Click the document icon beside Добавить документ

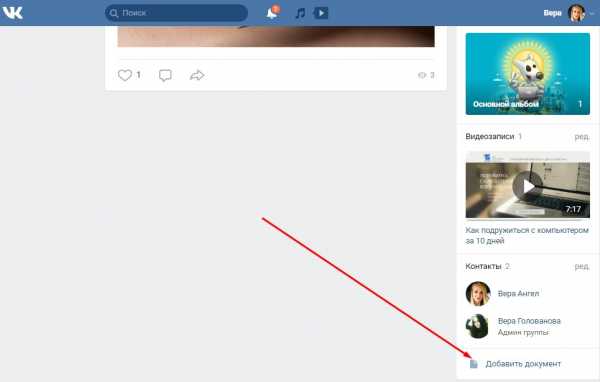click(474, 364)
